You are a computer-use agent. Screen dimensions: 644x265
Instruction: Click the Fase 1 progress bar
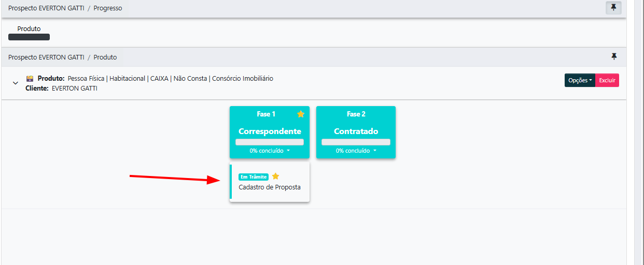pos(270,142)
